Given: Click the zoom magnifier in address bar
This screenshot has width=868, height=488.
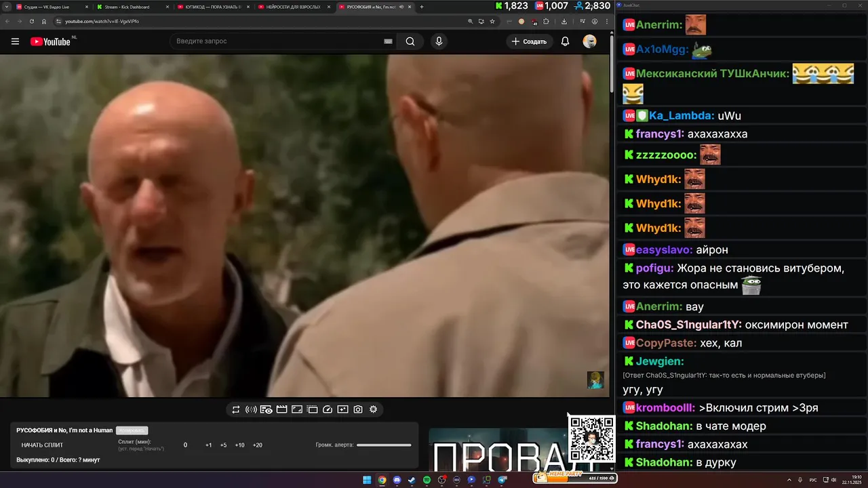Looking at the screenshot, I should [x=471, y=21].
